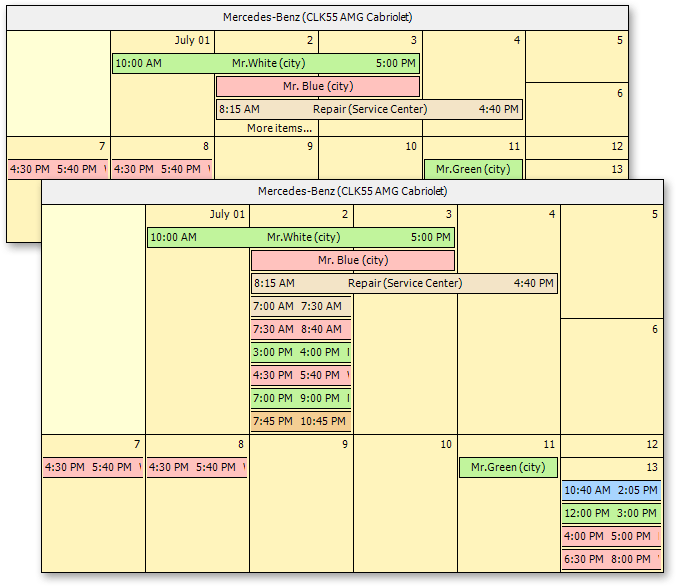Select back calendar 4:30 PM appointment on day 7
This screenshot has height=587, width=677.
click(58, 169)
